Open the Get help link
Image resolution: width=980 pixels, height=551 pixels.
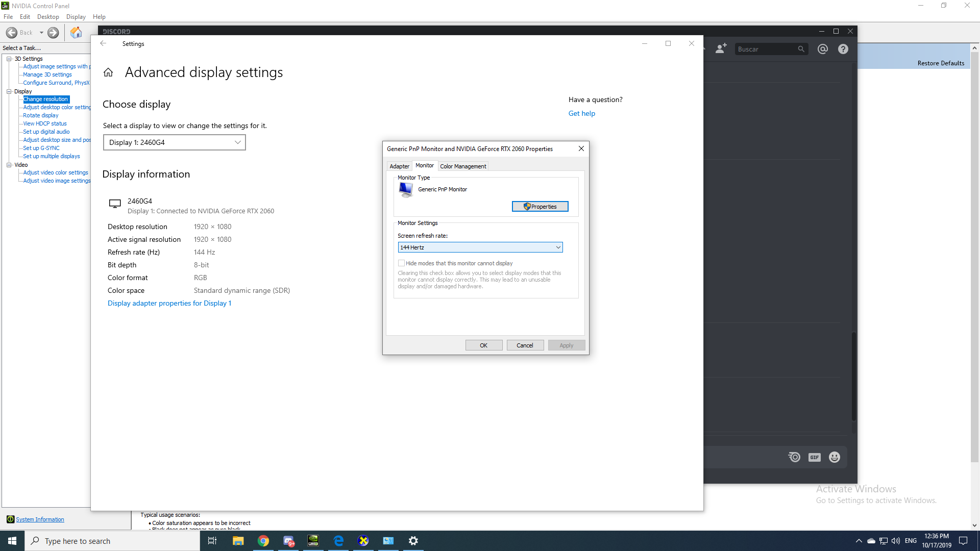point(582,113)
